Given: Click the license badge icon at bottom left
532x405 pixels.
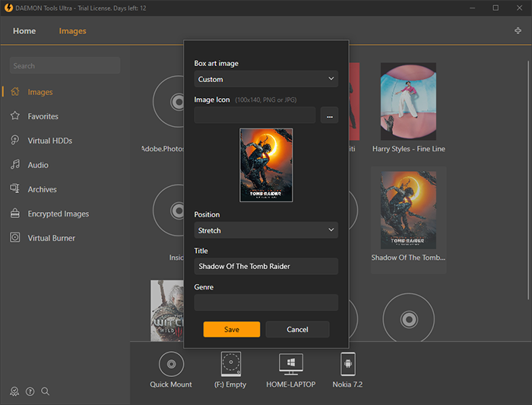Looking at the screenshot, I should (14, 391).
